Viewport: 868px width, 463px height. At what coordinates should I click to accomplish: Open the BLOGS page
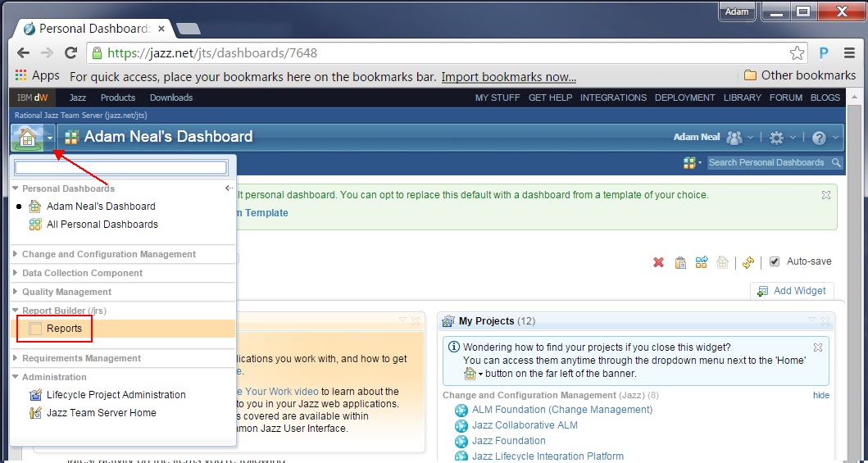[x=825, y=98]
